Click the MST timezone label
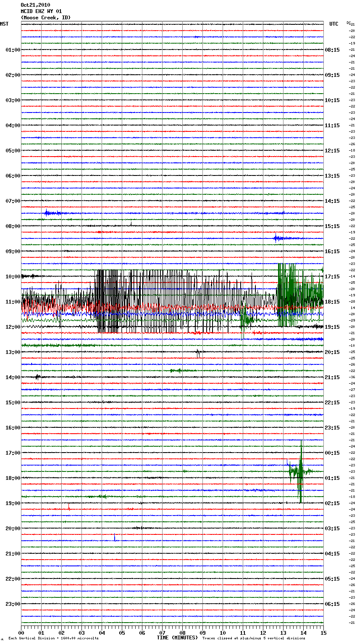Screen dimensions: 357x644 point(4,24)
